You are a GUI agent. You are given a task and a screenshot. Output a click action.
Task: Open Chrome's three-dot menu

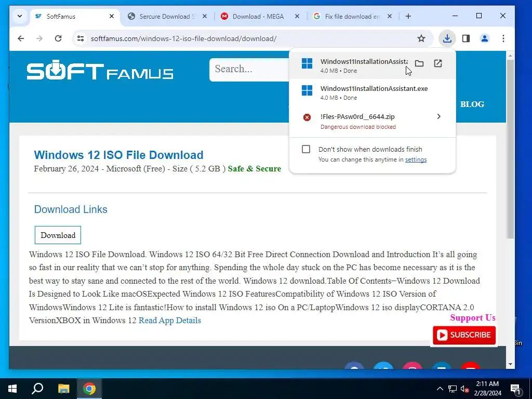503,38
